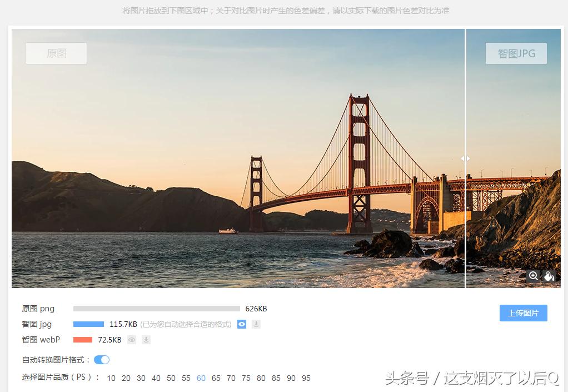This screenshot has width=568, height=392.
Task: Select image quality 95
Action: (306, 378)
